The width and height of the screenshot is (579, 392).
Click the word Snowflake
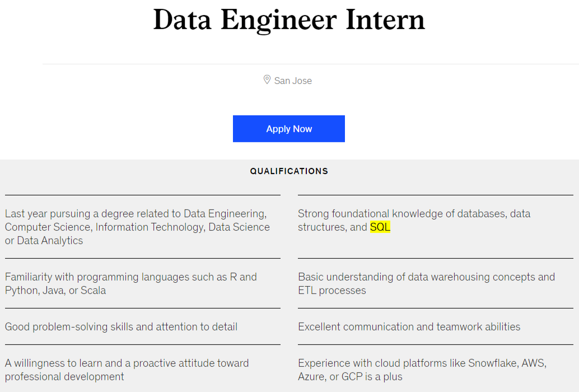point(492,363)
